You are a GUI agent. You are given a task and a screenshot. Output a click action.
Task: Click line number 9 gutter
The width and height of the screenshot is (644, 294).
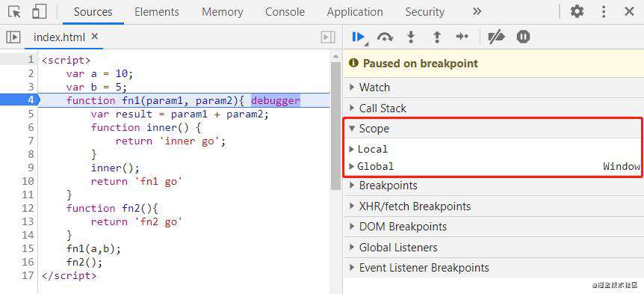tap(30, 168)
